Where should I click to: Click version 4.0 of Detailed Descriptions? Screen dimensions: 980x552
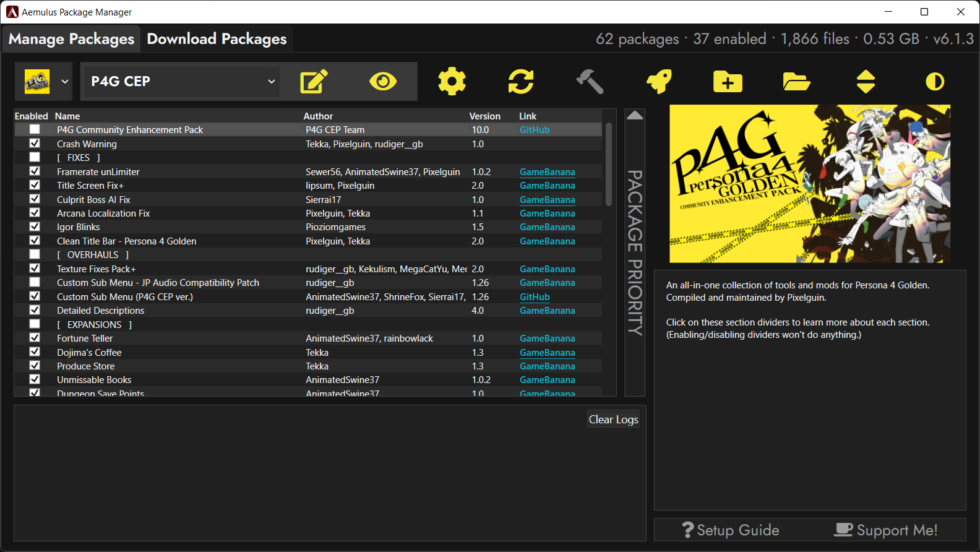point(478,311)
